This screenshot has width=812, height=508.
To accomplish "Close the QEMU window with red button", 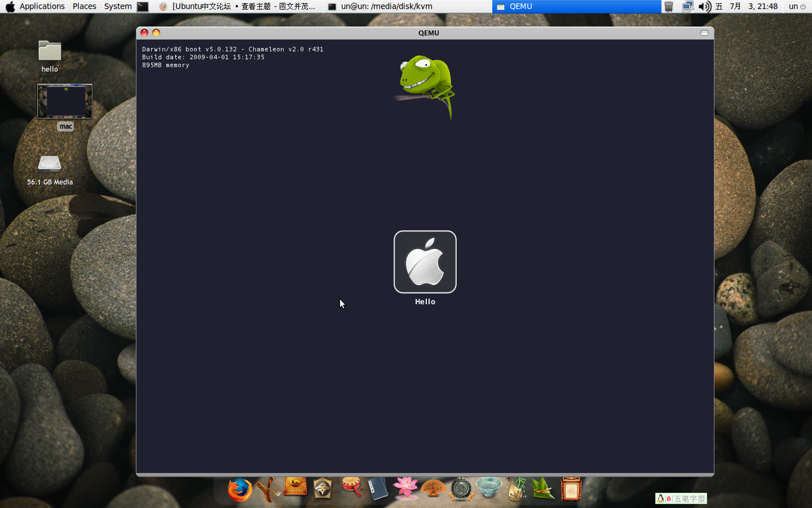I will 144,33.
